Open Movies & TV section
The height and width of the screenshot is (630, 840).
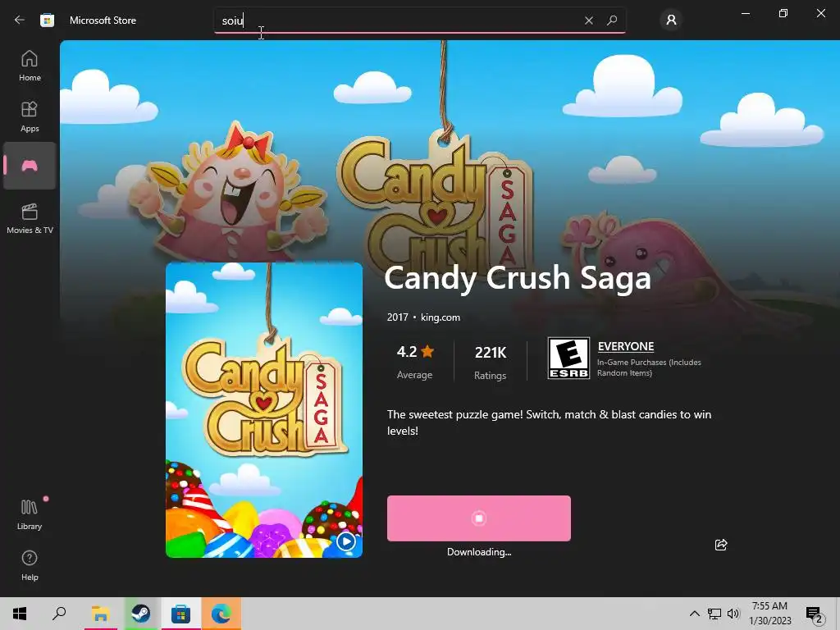pyautogui.click(x=30, y=218)
